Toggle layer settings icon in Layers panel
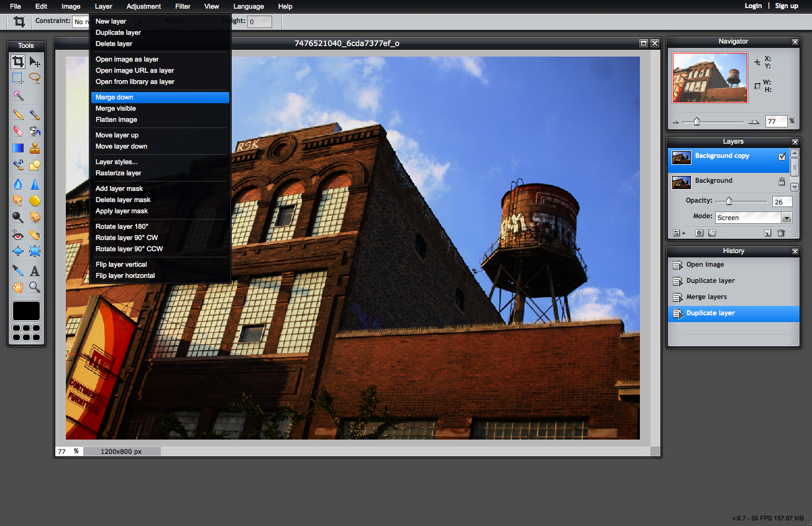 pyautogui.click(x=677, y=233)
